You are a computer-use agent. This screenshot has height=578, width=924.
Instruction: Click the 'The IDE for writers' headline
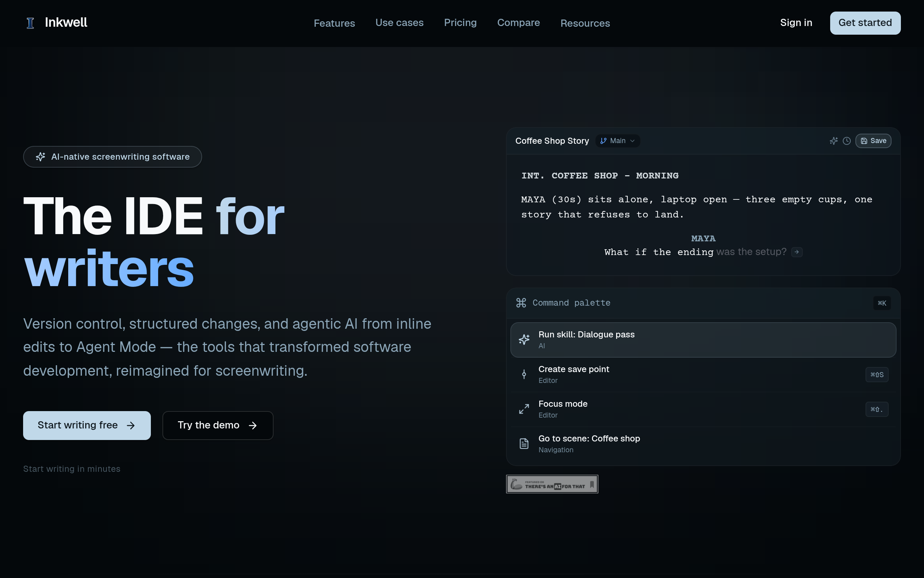click(154, 242)
